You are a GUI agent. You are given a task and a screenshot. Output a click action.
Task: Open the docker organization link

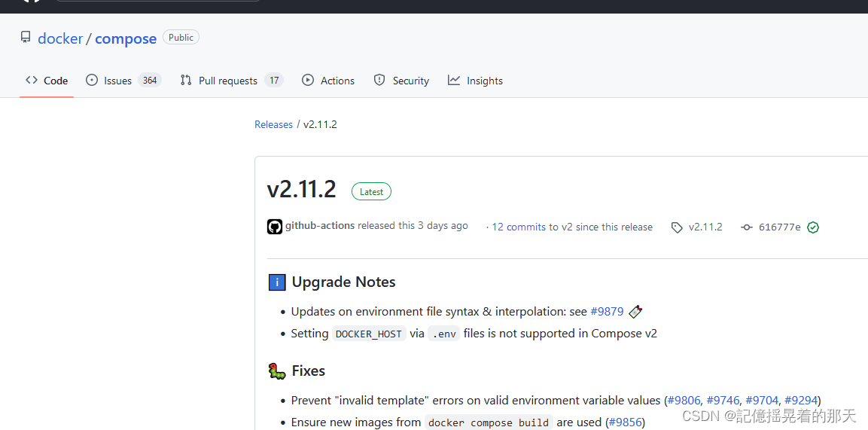[60, 38]
